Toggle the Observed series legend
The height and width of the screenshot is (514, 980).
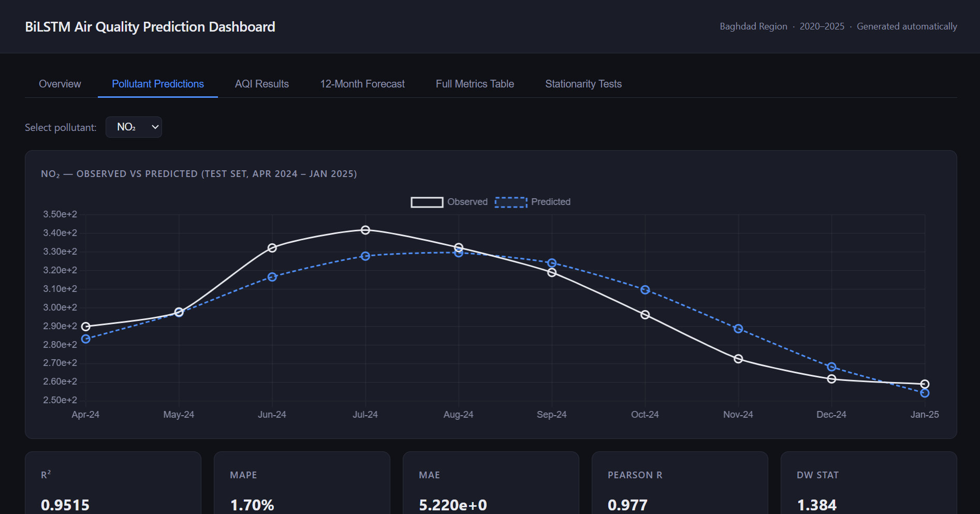[449, 202]
